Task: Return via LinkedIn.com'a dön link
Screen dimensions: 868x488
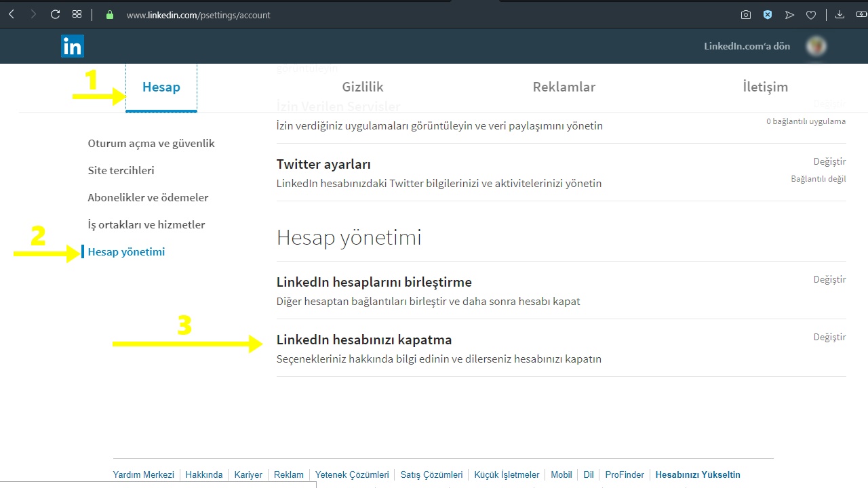Action: (x=747, y=46)
